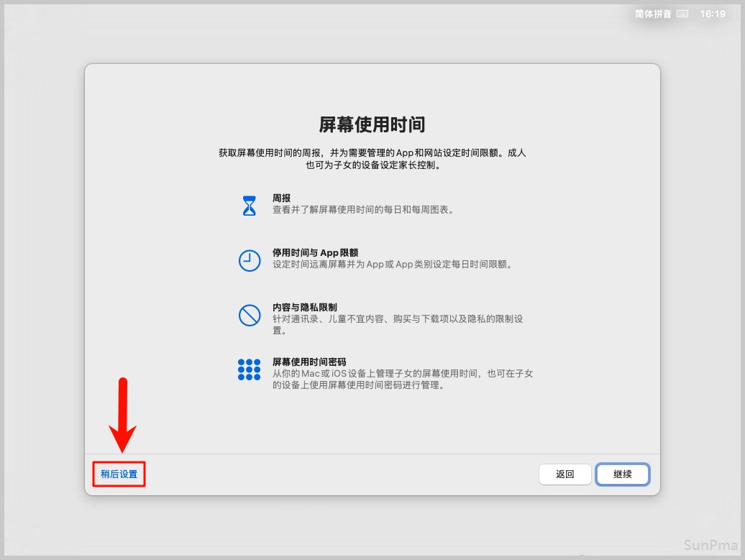
Task: Click the description about App daily time limits
Action: [393, 265]
